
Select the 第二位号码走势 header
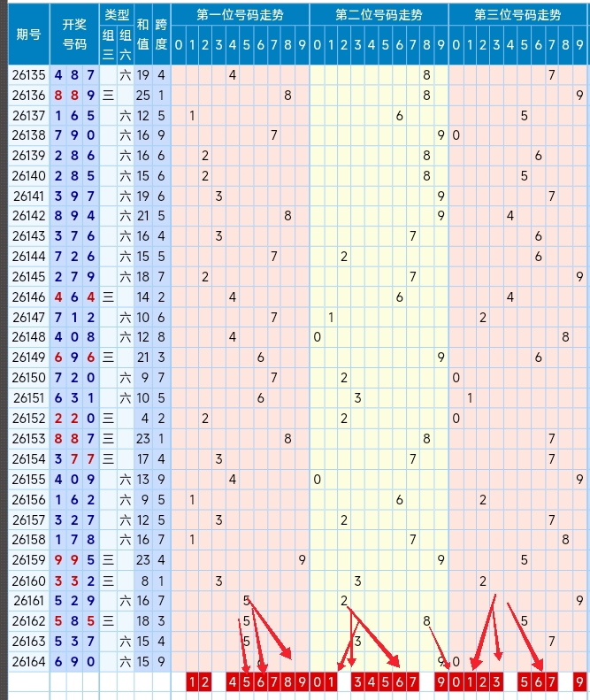(x=379, y=15)
